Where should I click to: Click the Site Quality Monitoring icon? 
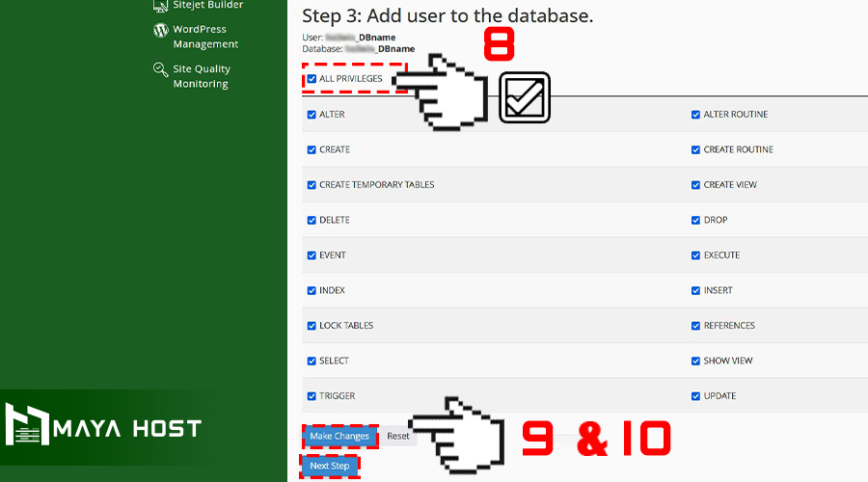tap(160, 69)
